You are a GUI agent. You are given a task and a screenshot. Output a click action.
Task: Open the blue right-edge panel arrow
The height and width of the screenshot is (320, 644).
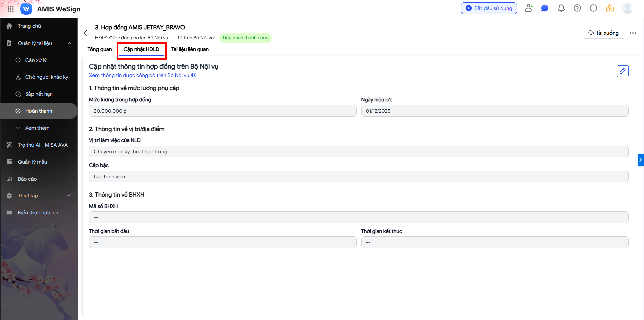point(640,160)
